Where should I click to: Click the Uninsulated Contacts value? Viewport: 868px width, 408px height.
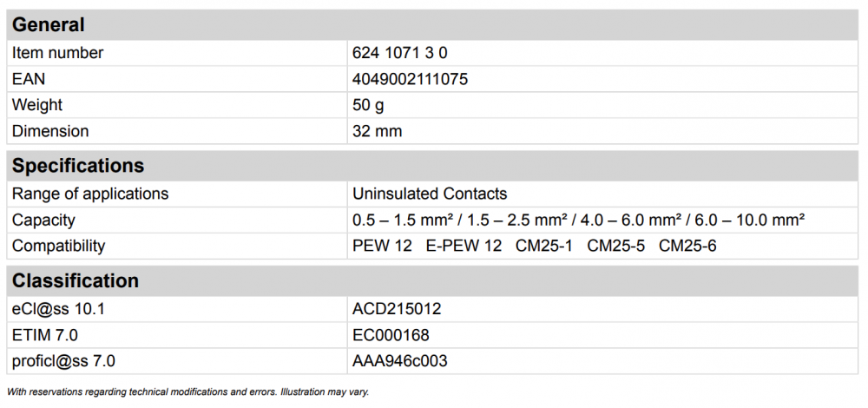tap(430, 194)
